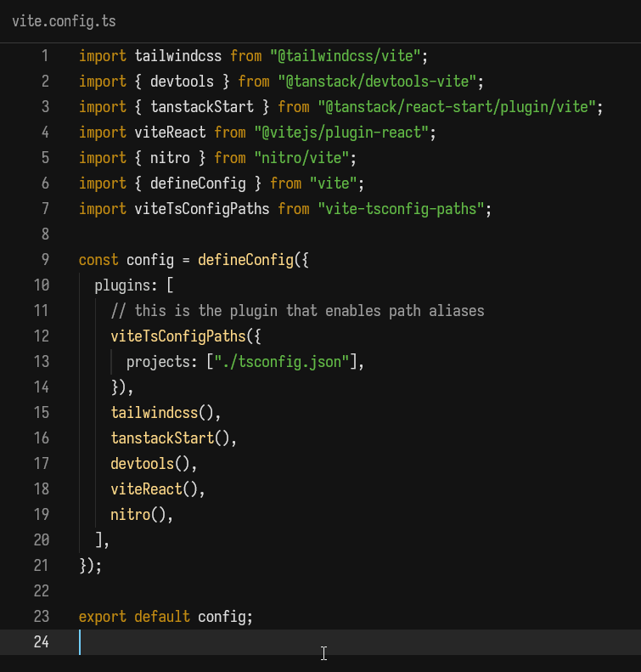The image size is (641, 672).
Task: Click the path aliases comment line
Action: point(297,311)
